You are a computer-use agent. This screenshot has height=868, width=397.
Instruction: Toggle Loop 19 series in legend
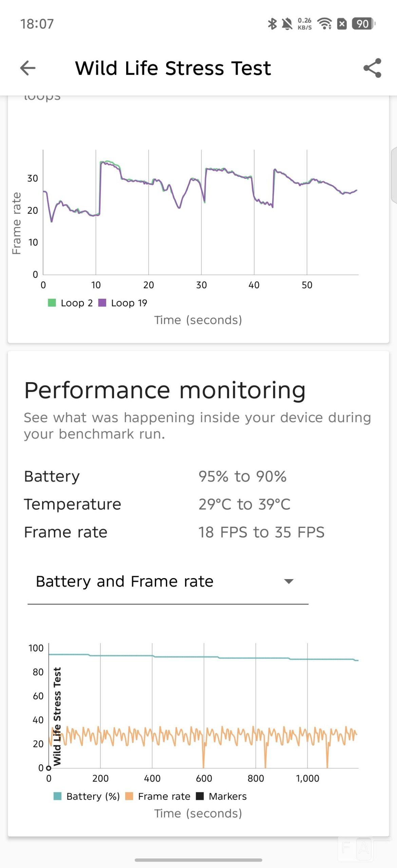(123, 303)
